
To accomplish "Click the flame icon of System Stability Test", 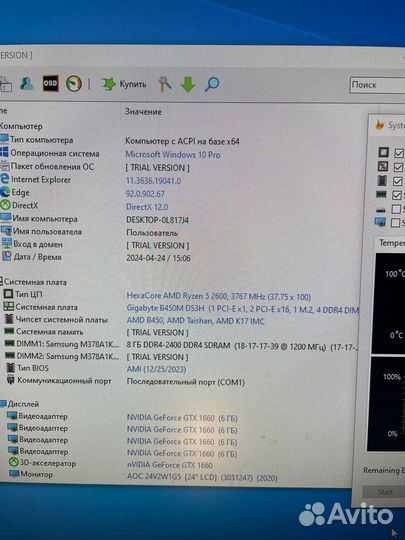I will click(380, 125).
